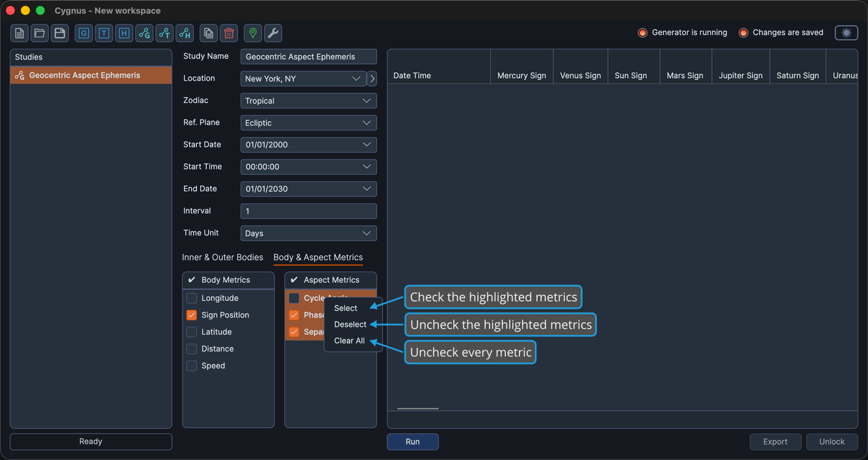
Task: Click the Unlock button
Action: (832, 442)
